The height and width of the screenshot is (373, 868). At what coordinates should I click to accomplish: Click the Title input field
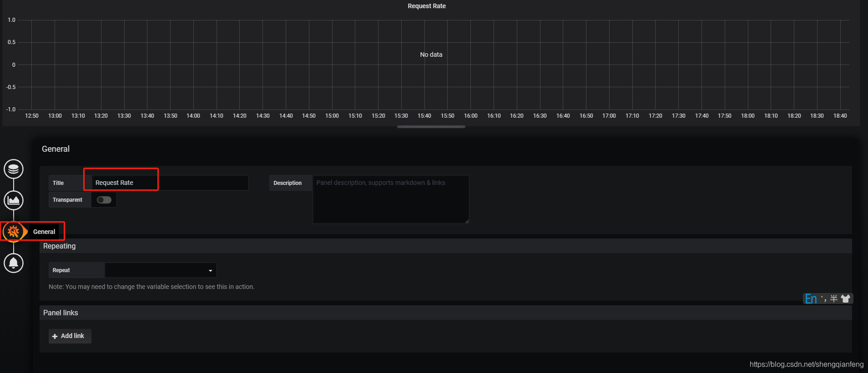coord(170,183)
